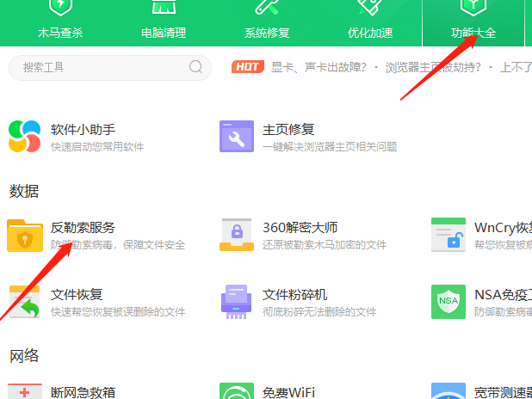Click 一键解决浏览器主页相关问题 description

330,147
